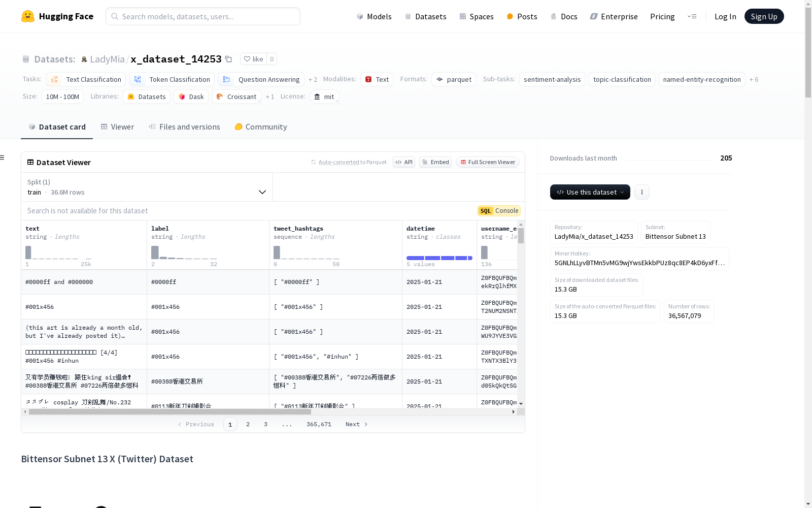This screenshot has height=508, width=812.
Task: Go to Spaces in the top nav
Action: [x=477, y=16]
